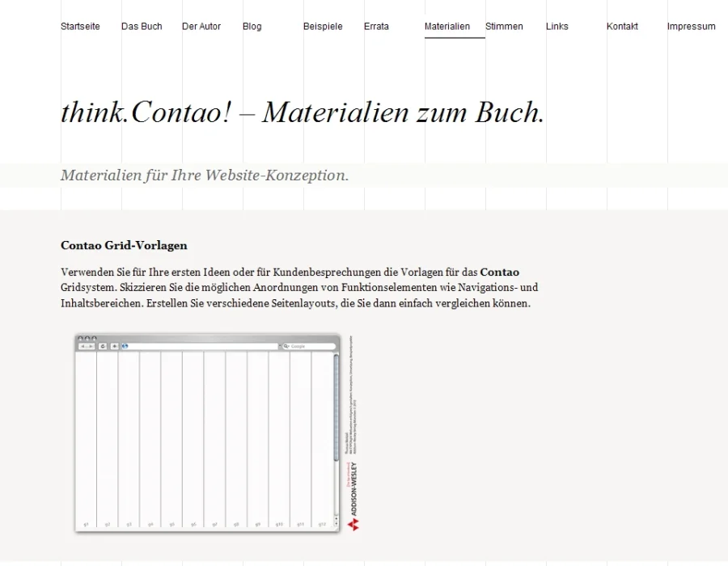
Task: Open the Der Autor page
Action: tap(201, 27)
